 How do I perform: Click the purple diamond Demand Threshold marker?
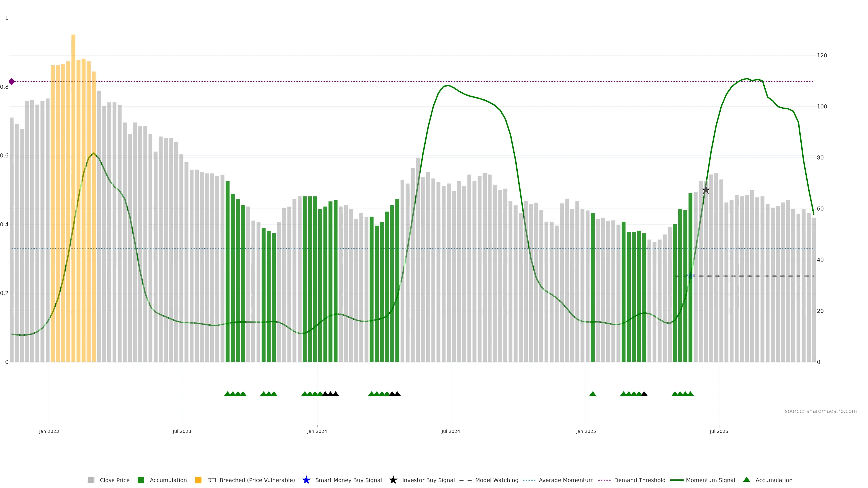coord(12,82)
